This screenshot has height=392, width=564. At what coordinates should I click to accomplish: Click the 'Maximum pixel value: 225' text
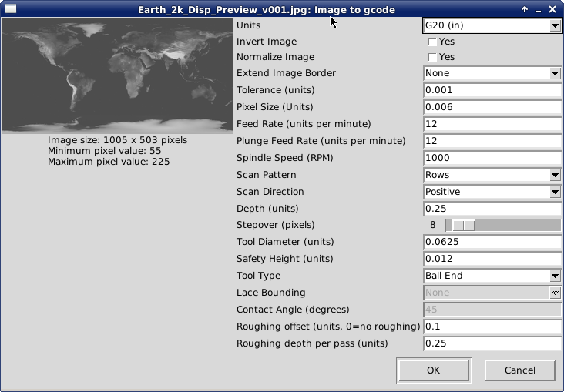tap(109, 162)
